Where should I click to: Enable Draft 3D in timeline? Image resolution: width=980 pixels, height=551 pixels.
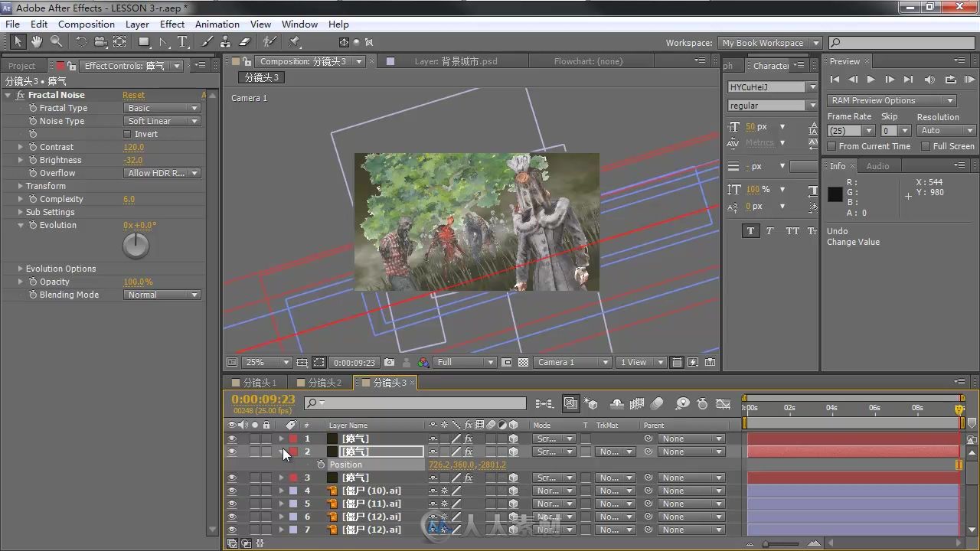590,403
